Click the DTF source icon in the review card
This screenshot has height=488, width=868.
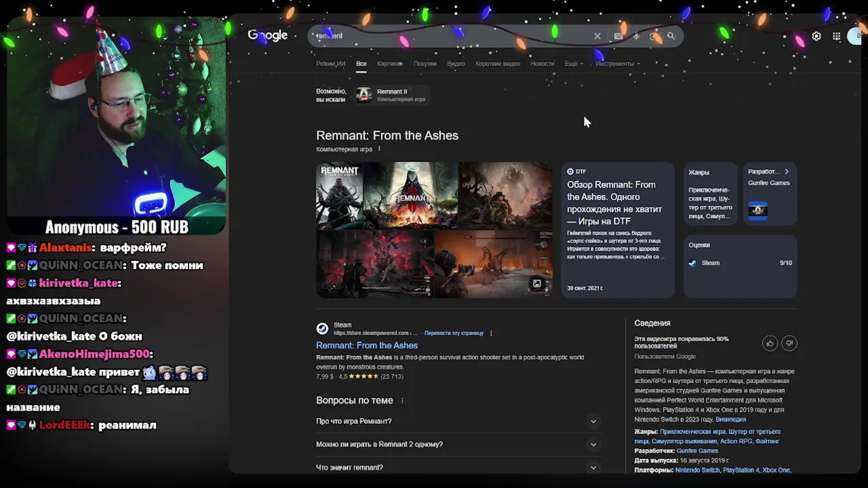[570, 171]
